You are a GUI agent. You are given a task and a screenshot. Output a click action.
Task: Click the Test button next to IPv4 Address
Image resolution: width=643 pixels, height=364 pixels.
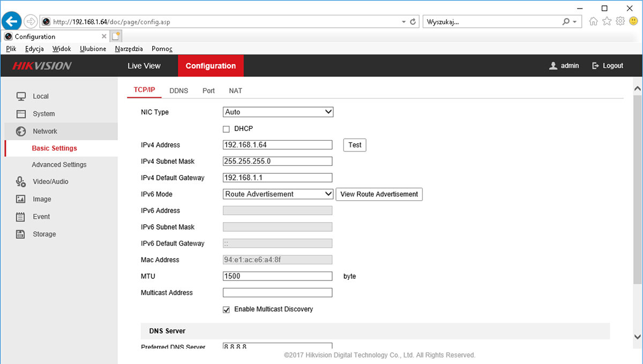point(355,145)
